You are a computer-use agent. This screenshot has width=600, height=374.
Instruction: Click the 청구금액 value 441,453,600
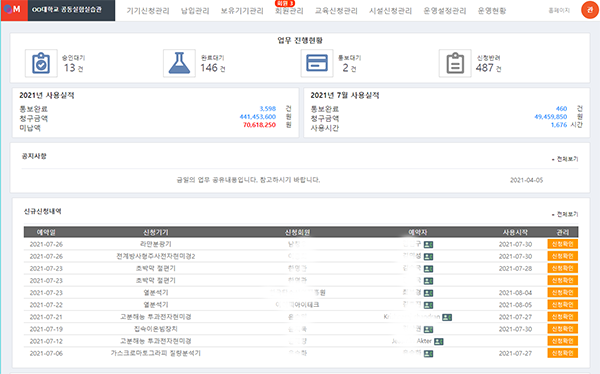click(x=258, y=117)
